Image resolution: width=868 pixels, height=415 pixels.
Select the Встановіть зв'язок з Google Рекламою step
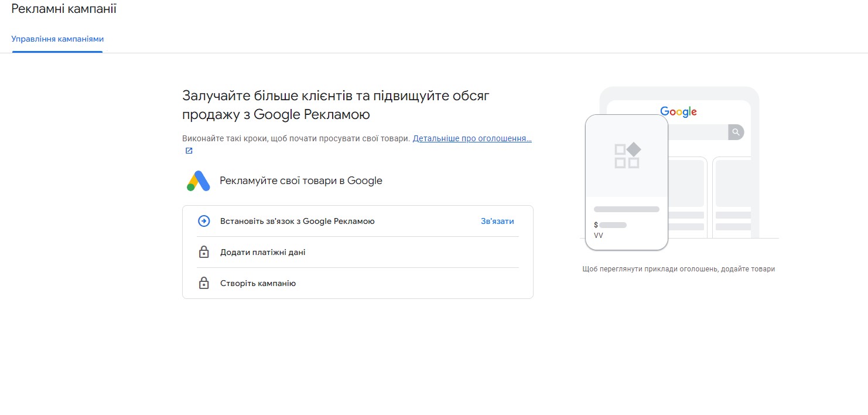coord(297,222)
